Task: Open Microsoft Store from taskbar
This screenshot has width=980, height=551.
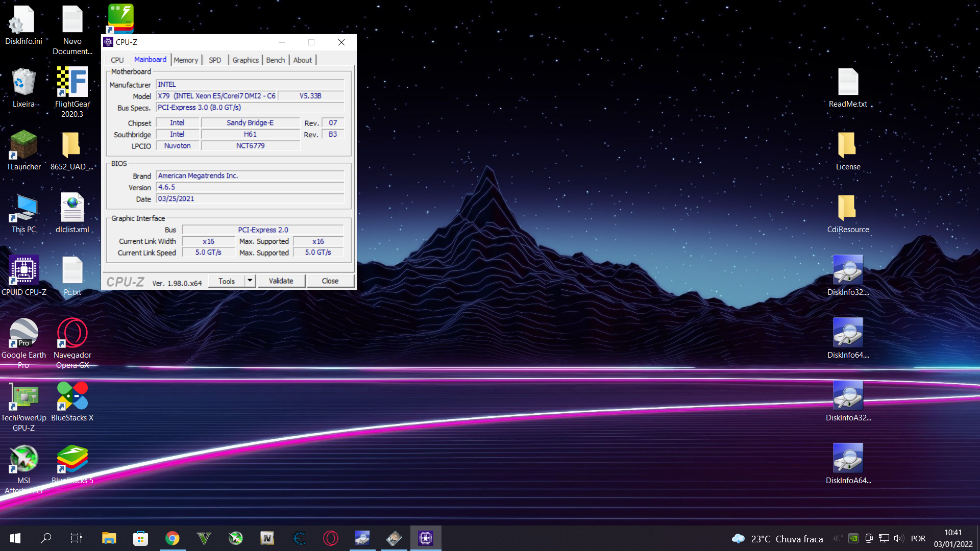Action: [140, 538]
